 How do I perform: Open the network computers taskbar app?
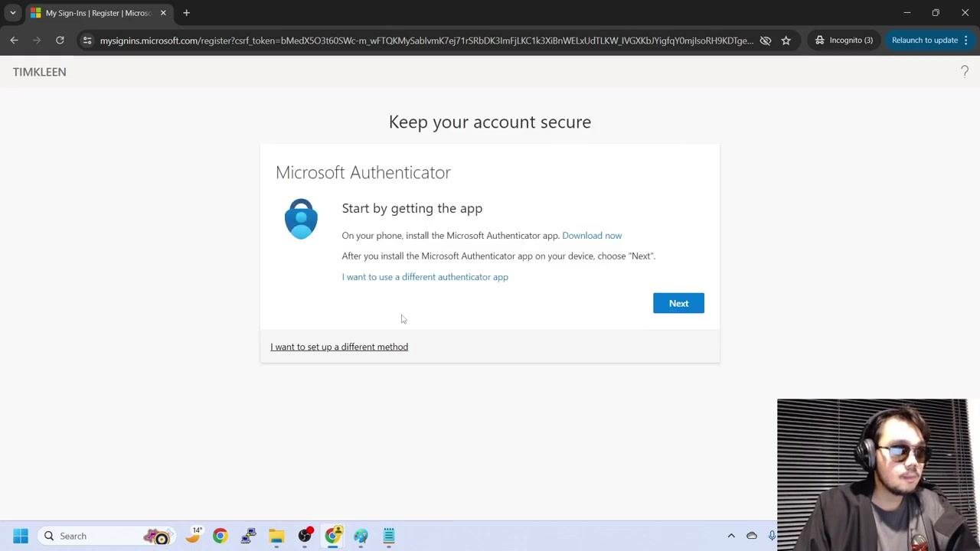248,536
